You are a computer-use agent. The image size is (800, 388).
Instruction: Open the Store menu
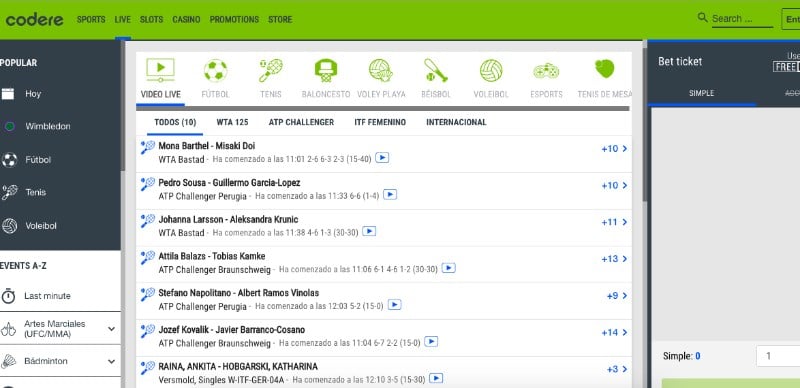pos(280,19)
